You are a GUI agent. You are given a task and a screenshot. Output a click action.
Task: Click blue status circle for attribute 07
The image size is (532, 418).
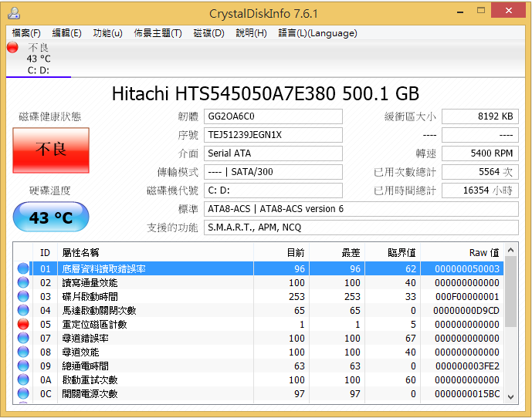pos(23,338)
